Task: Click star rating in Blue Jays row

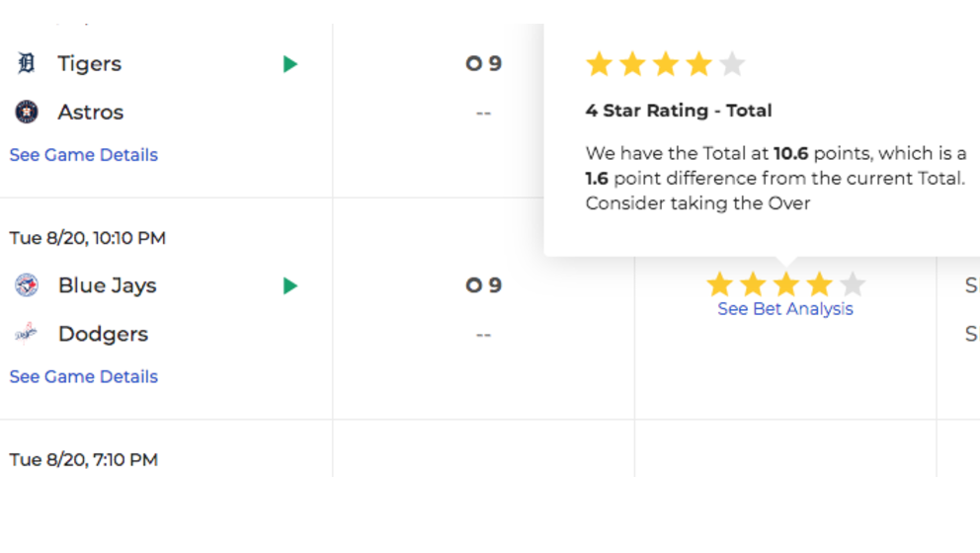Action: (x=785, y=285)
